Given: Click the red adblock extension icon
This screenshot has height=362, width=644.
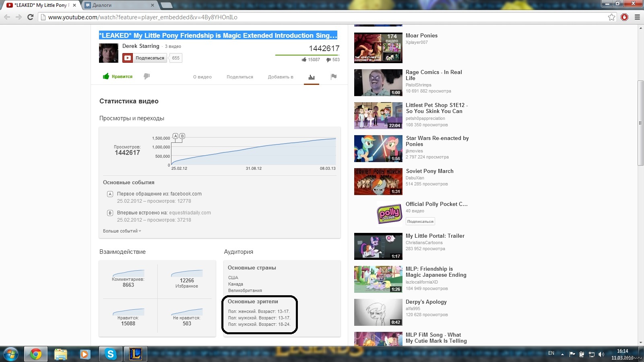Looking at the screenshot, I should [x=625, y=17].
